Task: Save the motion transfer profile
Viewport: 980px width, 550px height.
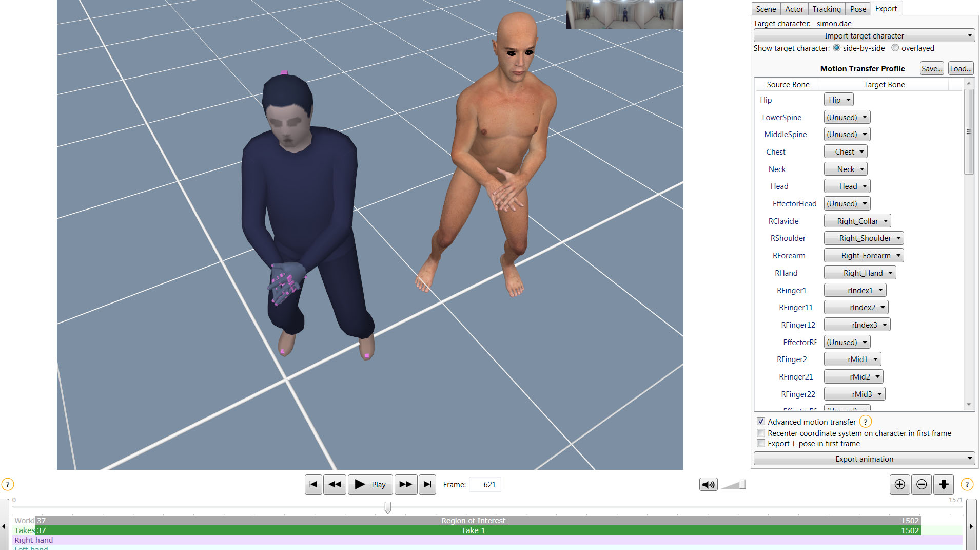Action: [x=931, y=68]
